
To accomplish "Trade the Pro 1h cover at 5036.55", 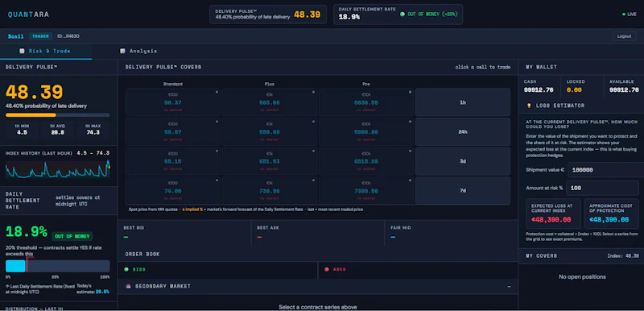I will coord(366,102).
